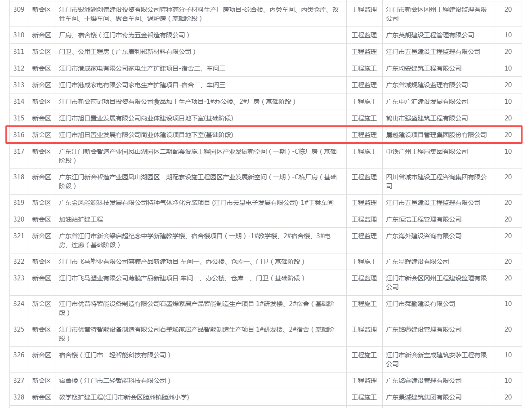Select 广东海外建设咨询有限公司 in row 321

424,236
